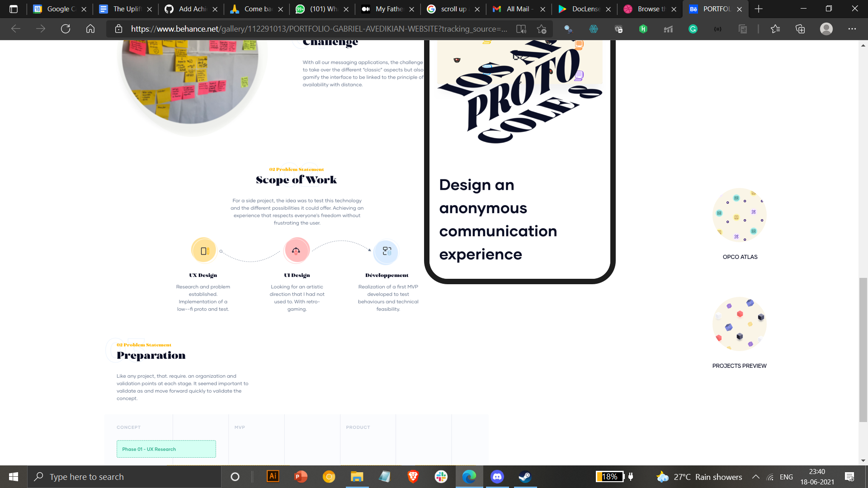
Task: Open the OPCO ATLAS project
Action: pyautogui.click(x=740, y=215)
